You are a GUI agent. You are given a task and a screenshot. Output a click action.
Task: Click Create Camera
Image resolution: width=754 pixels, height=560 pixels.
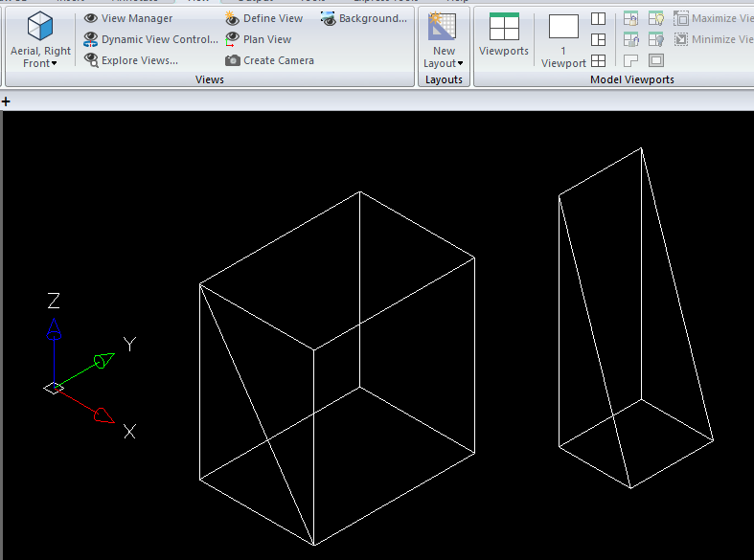[269, 60]
